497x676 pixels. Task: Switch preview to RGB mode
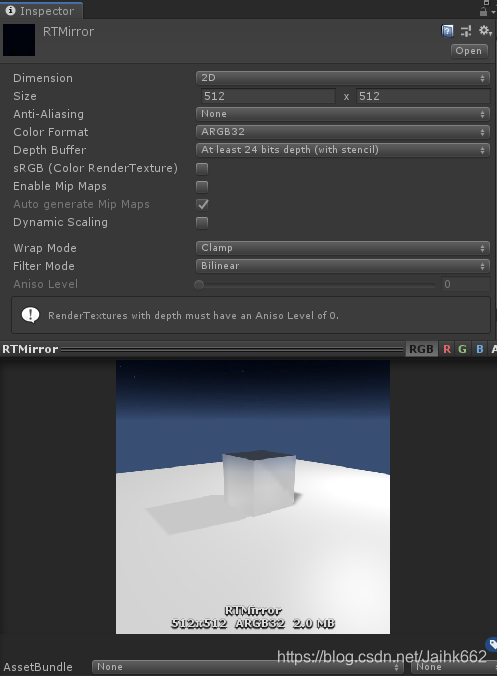[x=421, y=349]
